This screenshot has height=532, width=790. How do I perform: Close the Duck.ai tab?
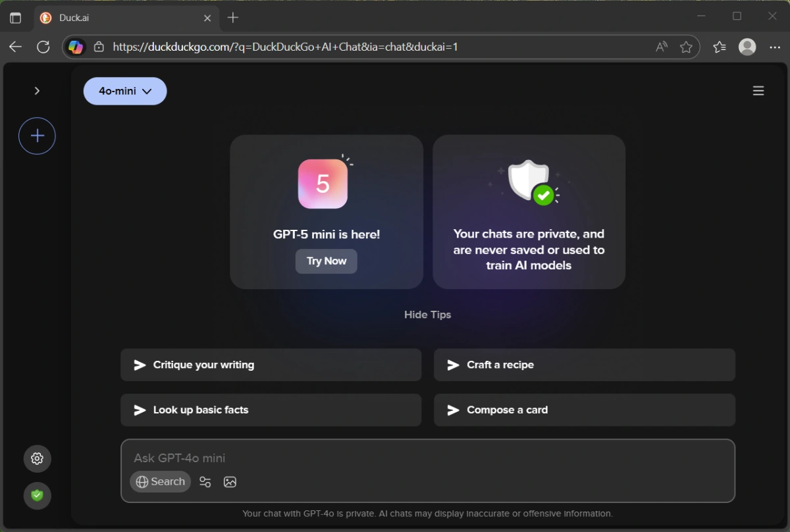[x=207, y=18]
